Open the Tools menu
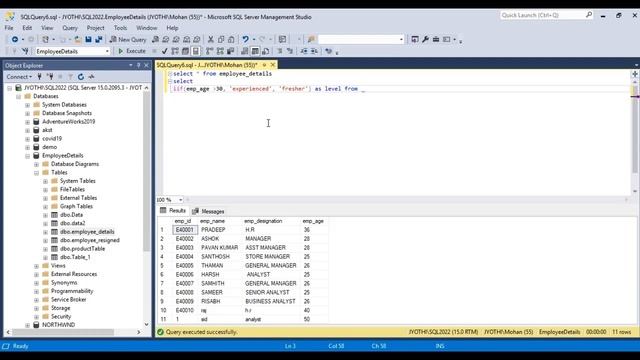This screenshot has width=640, height=360. click(120, 28)
